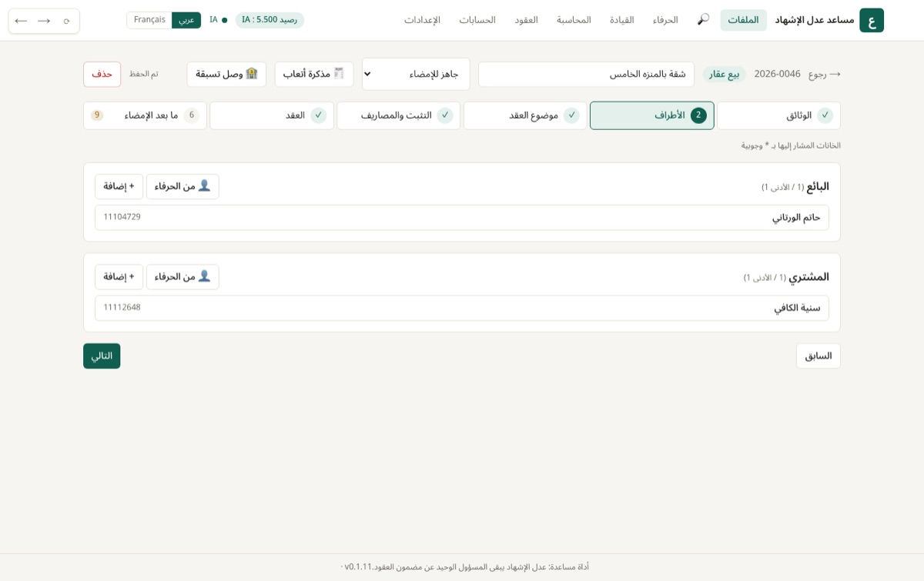
Task: Go back with the left arrow control
Action: click(x=21, y=21)
